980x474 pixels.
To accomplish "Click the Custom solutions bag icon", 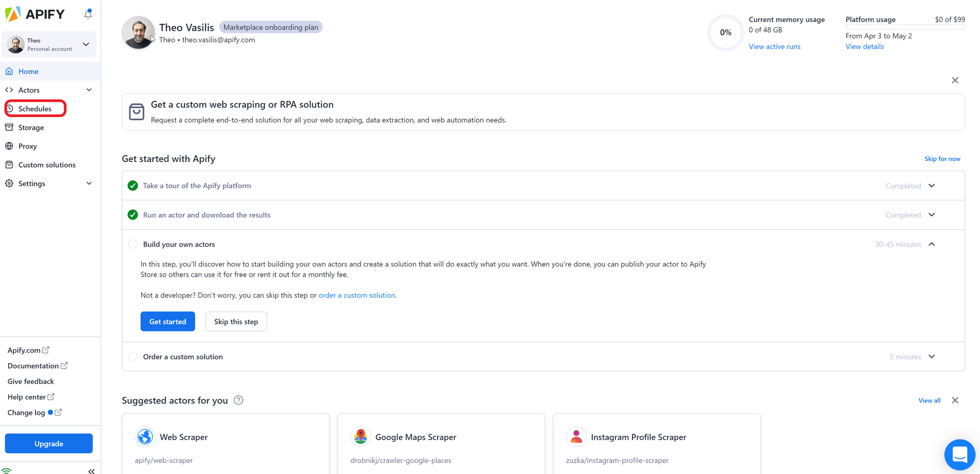I will [10, 165].
